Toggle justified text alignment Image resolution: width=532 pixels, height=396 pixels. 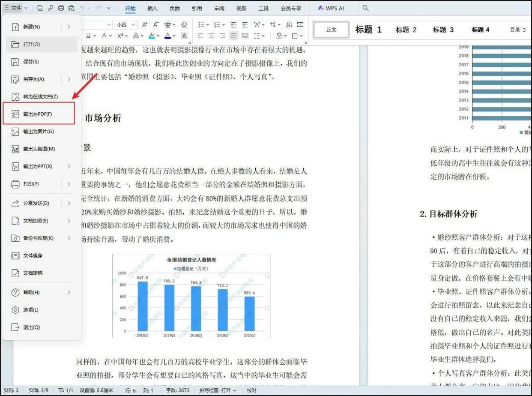[233, 36]
